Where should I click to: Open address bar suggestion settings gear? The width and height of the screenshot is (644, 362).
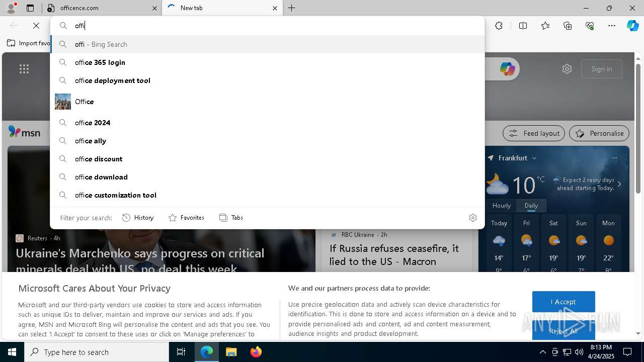pos(473,218)
